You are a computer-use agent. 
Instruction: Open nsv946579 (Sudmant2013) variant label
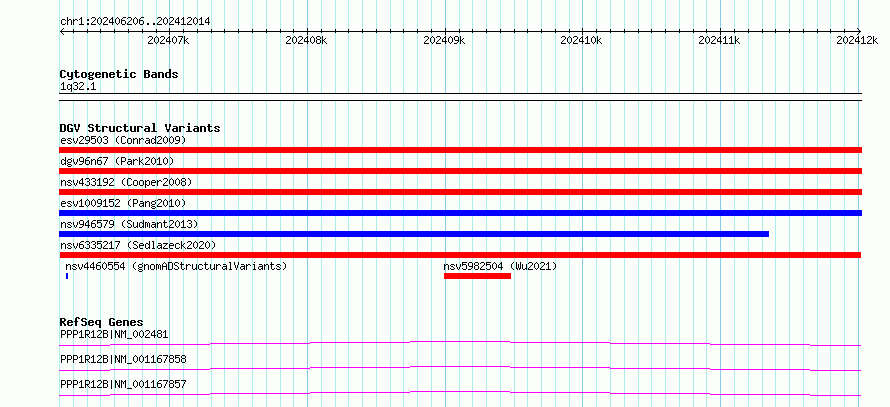tap(129, 224)
